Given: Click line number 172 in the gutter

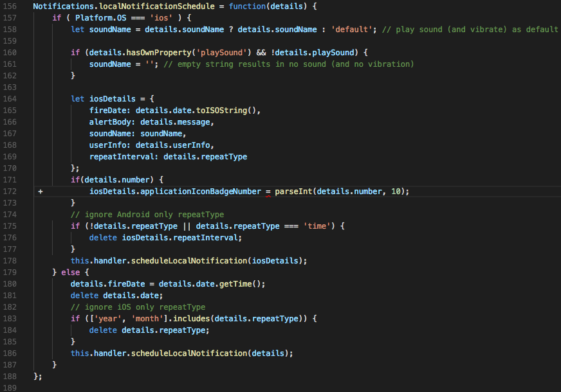Looking at the screenshot, I should (x=10, y=192).
